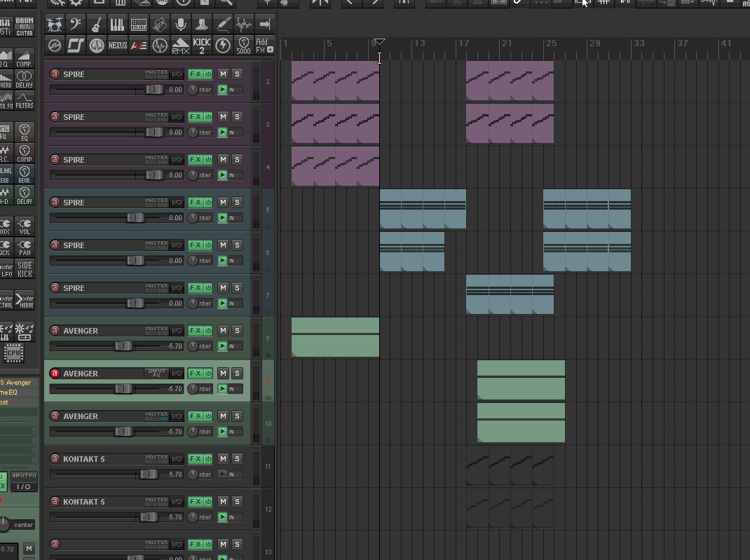Image resolution: width=750 pixels, height=560 pixels.
Task: Select the first purple MIDI item on track 2
Action: tap(335, 81)
